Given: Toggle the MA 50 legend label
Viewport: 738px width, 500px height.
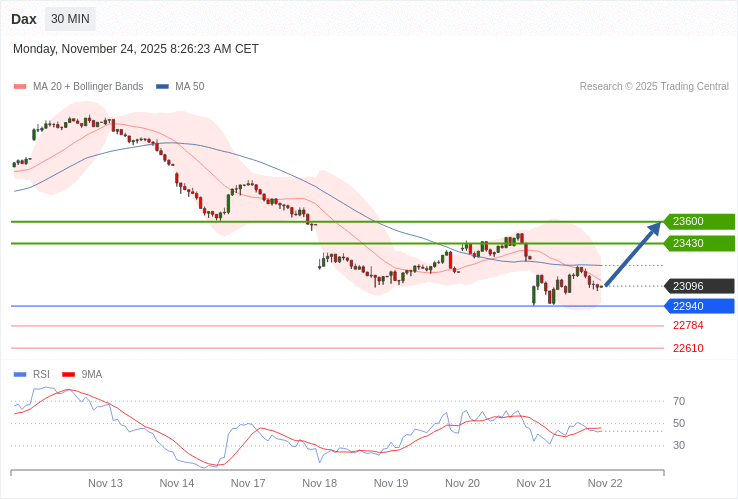Looking at the screenshot, I should [189, 87].
